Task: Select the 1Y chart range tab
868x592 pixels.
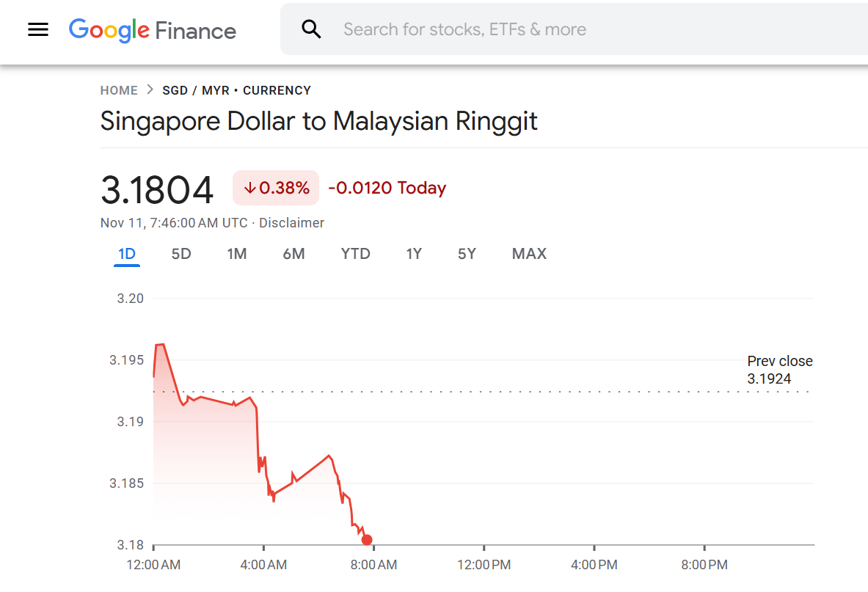Action: click(414, 254)
